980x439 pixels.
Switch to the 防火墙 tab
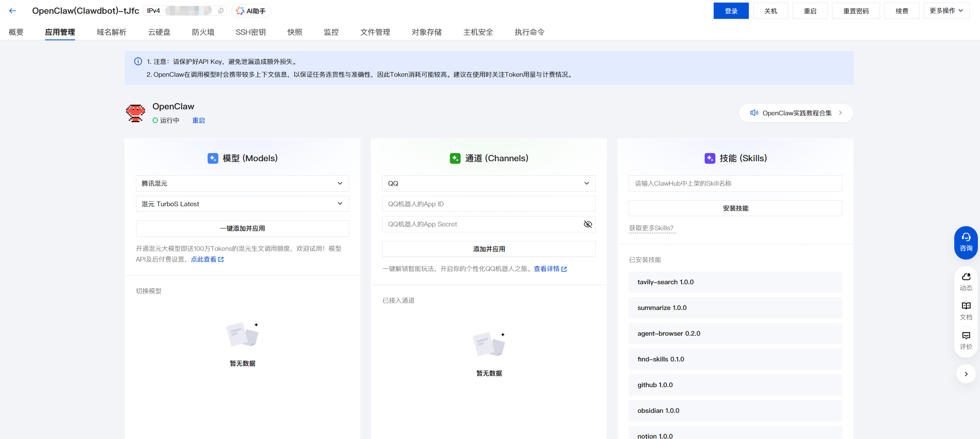pos(203,32)
